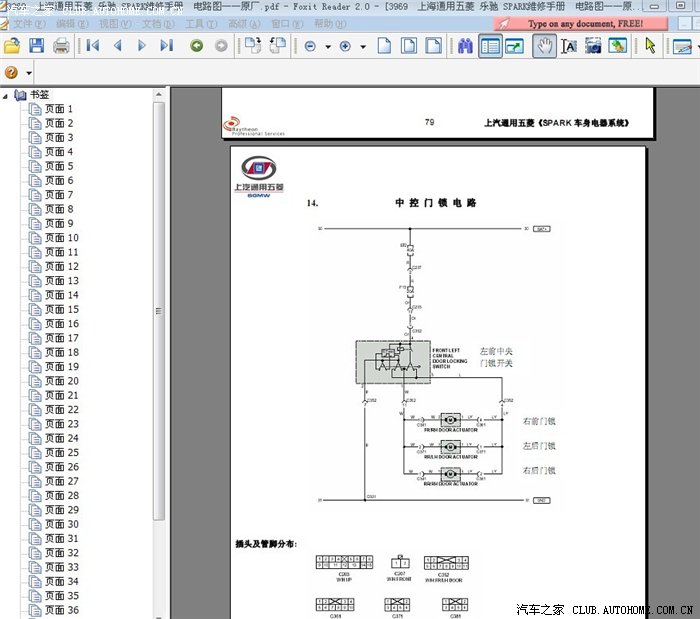700x619 pixels.
Task: Go to the next page
Action: tap(142, 46)
